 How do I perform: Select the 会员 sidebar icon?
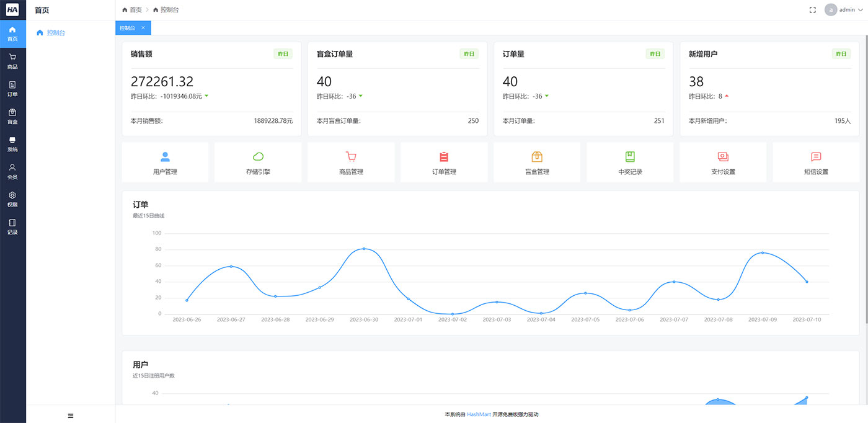pyautogui.click(x=12, y=171)
